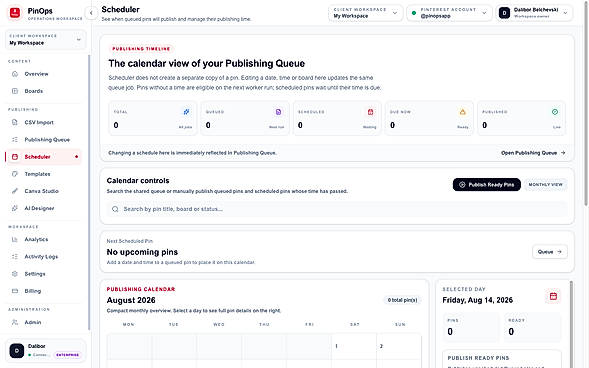Click the August 2026 month title
The height and width of the screenshot is (368, 589).
(x=131, y=300)
